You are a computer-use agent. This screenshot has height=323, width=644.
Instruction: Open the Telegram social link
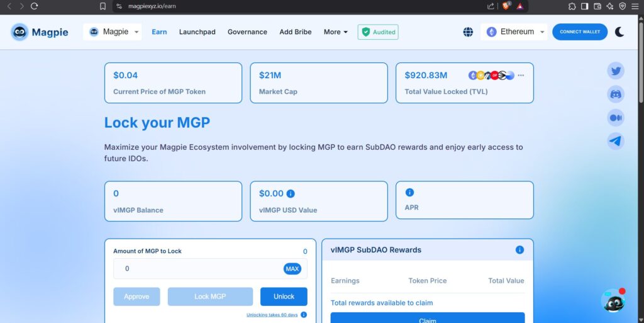[616, 142]
